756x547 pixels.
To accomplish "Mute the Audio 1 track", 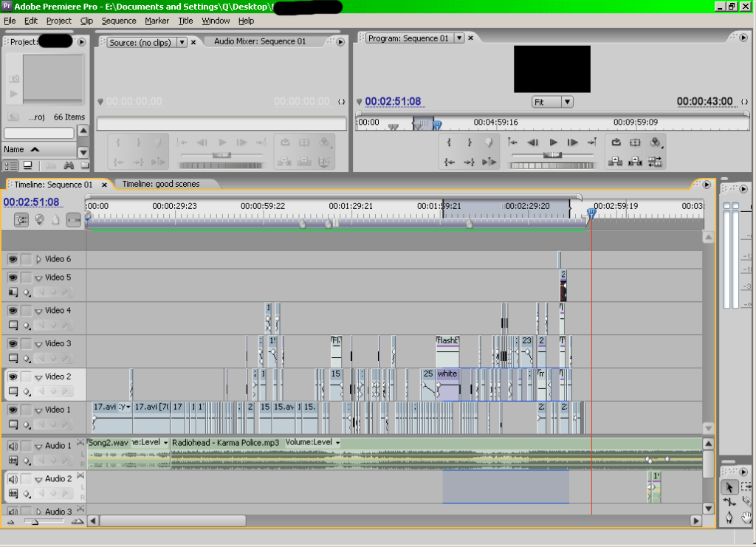I will (x=13, y=447).
